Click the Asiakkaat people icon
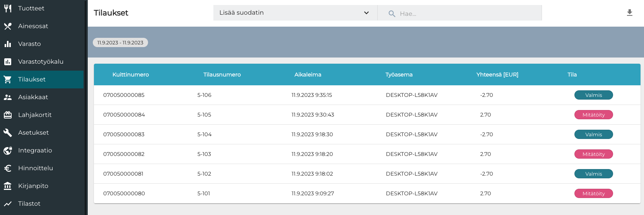Screen dimensions: 644x215 pyautogui.click(x=8, y=97)
